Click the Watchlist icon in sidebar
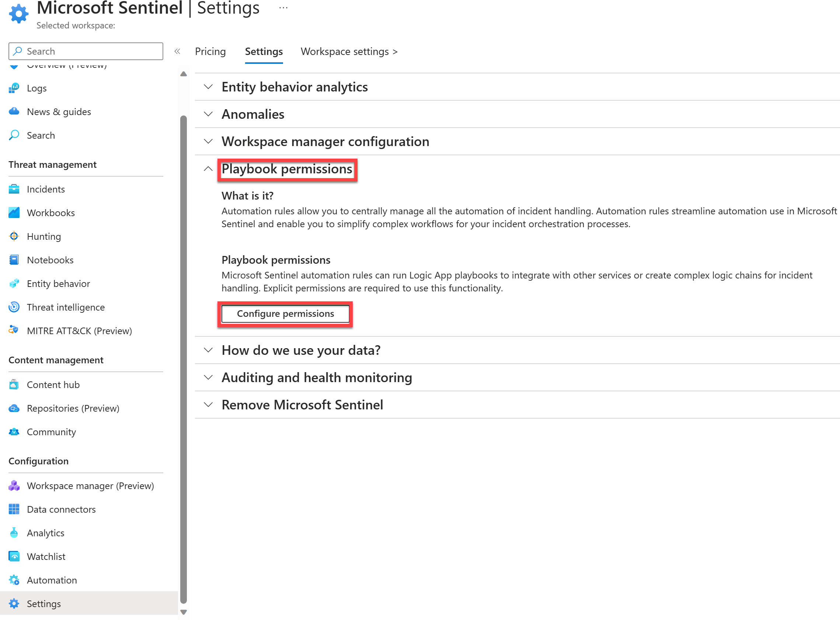 (14, 556)
